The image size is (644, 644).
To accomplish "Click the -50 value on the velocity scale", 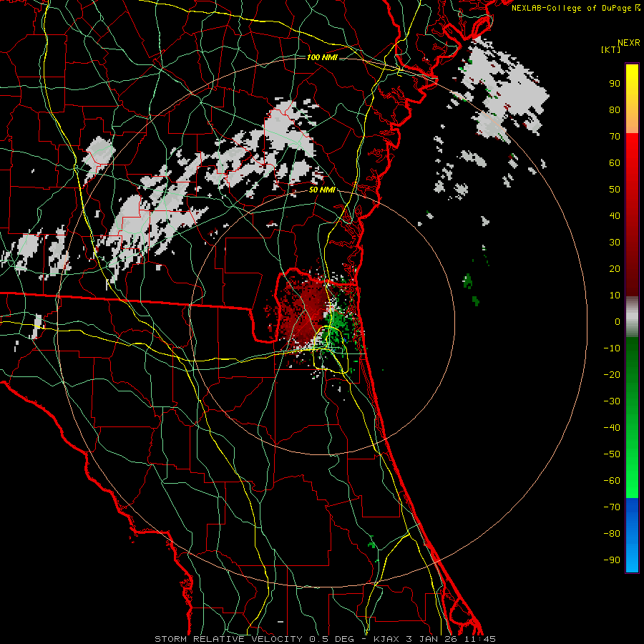I will click(612, 454).
